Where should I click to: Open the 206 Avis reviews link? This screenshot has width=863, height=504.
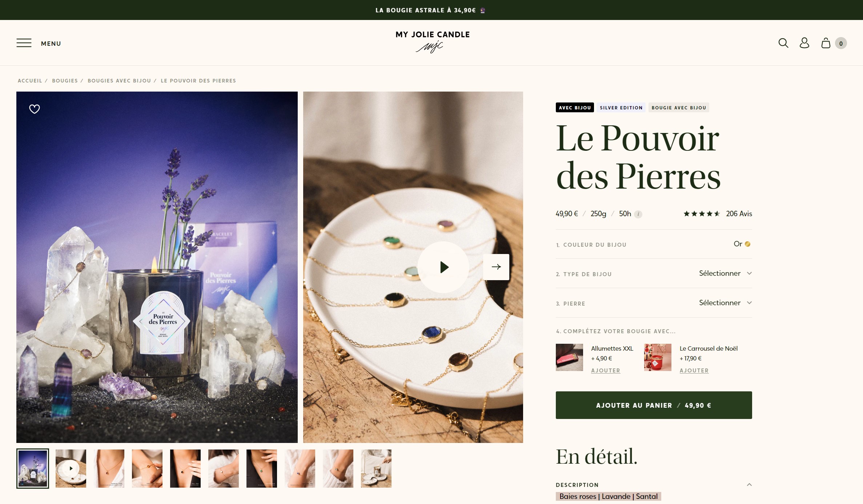click(739, 214)
